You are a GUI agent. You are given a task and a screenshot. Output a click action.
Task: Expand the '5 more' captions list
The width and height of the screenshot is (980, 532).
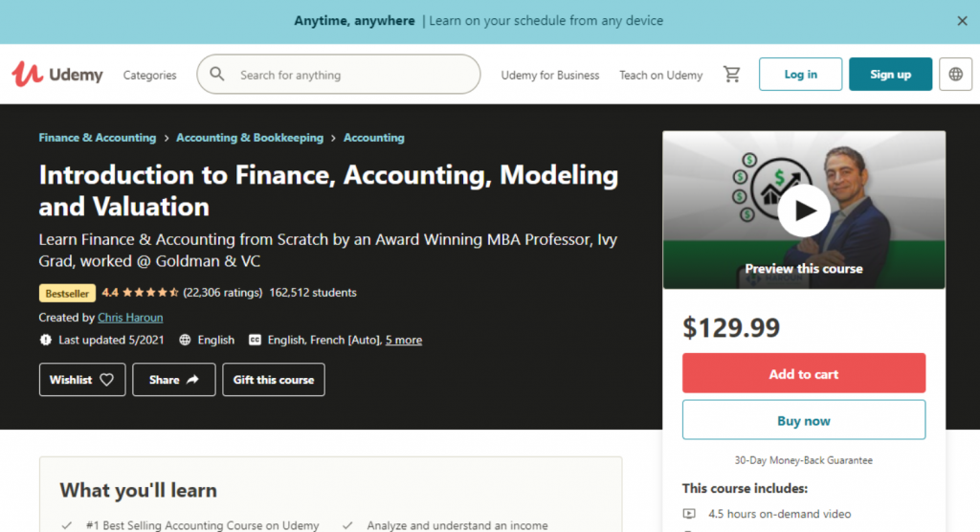(404, 340)
